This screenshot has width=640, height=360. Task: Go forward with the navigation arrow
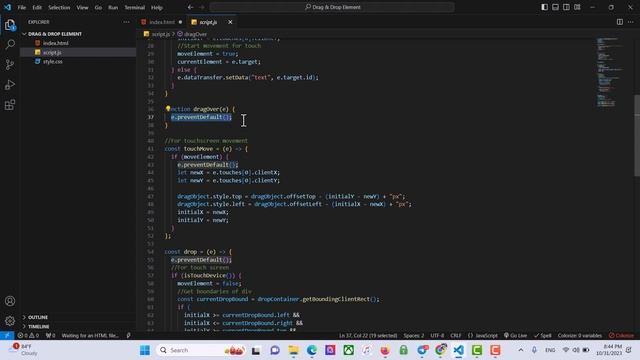click(202, 7)
